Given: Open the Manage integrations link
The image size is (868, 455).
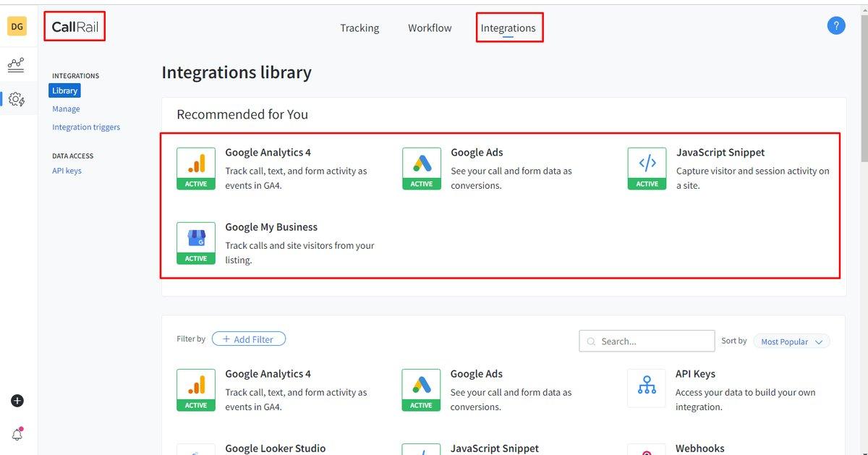Looking at the screenshot, I should coord(66,109).
